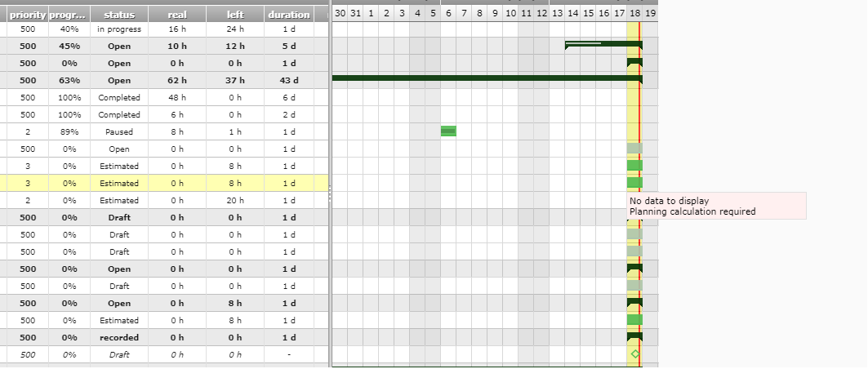Screen dimensions: 868x369
Task: Click the 63% progress cell
Action: (x=69, y=80)
